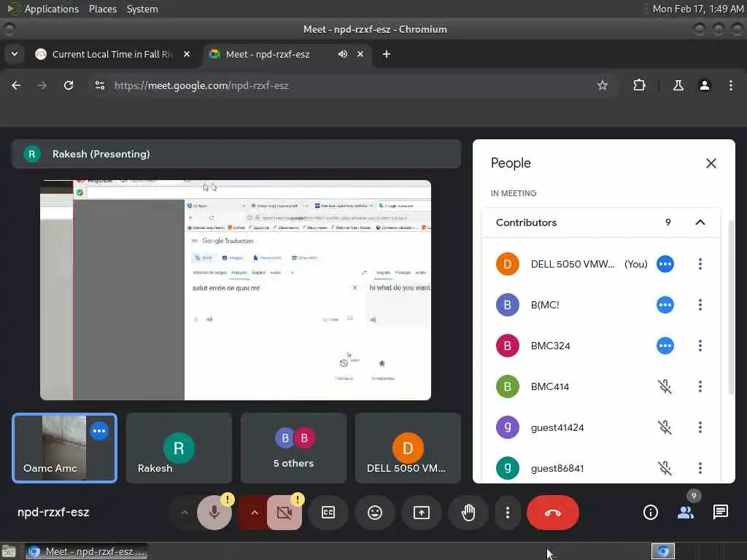Image resolution: width=747 pixels, height=560 pixels.
Task: Open the Extensions puzzle icon
Action: click(639, 85)
